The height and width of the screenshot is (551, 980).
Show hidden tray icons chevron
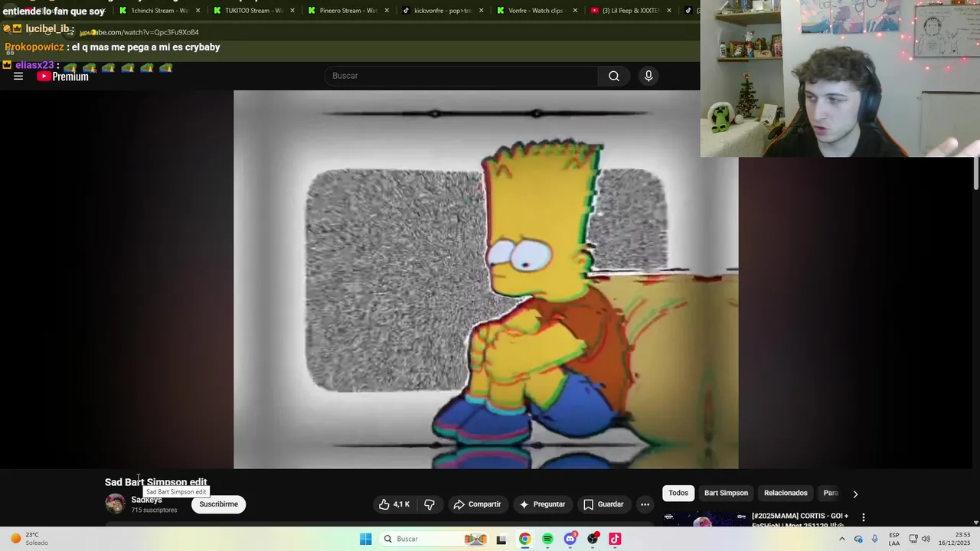tap(841, 539)
